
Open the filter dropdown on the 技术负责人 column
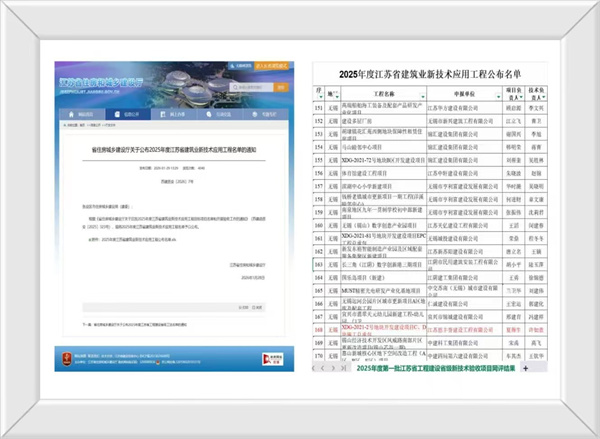pos(543,98)
